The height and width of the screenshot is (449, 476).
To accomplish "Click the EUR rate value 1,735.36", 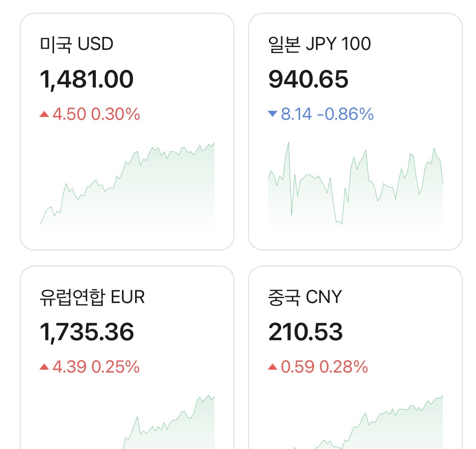I will (87, 332).
